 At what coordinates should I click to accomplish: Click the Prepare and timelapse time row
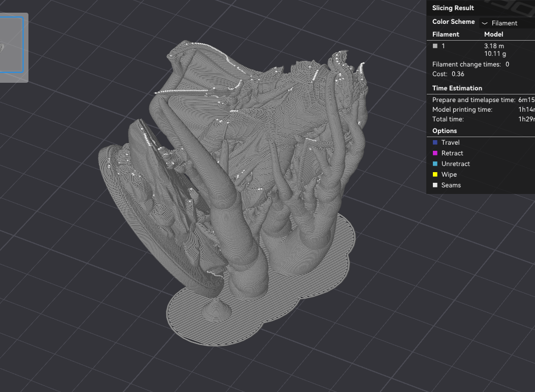[x=483, y=100]
